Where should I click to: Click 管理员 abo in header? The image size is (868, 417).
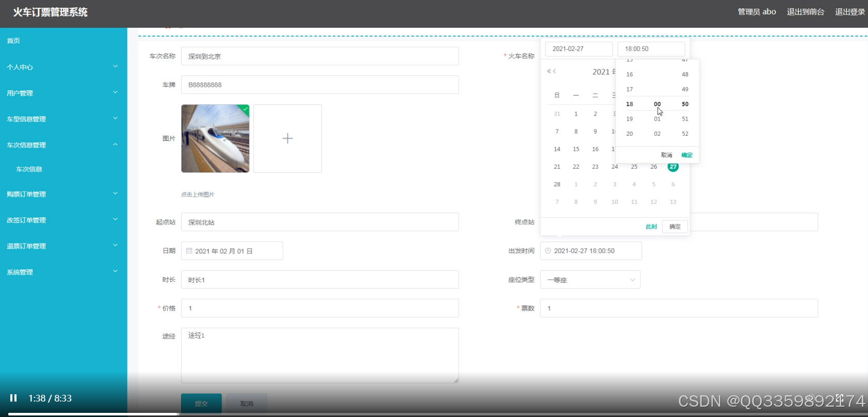tap(757, 12)
